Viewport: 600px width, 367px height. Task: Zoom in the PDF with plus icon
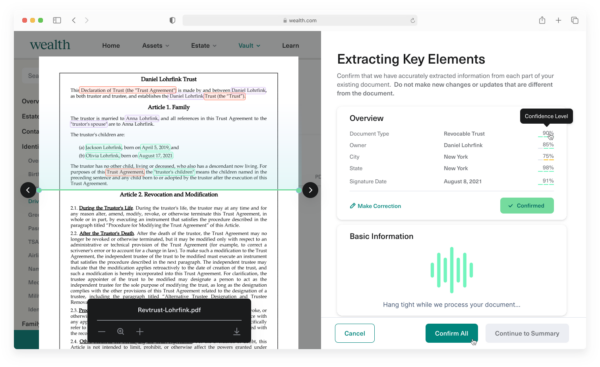pyautogui.click(x=140, y=331)
